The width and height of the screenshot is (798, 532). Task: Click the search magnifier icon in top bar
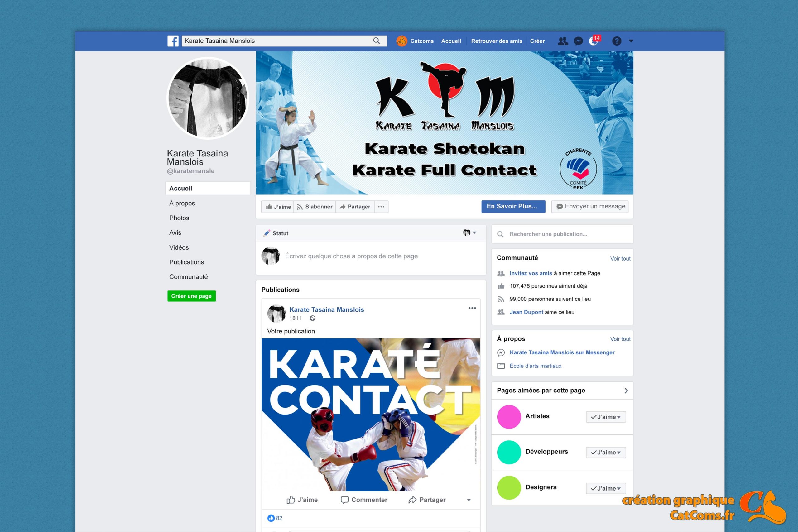376,41
